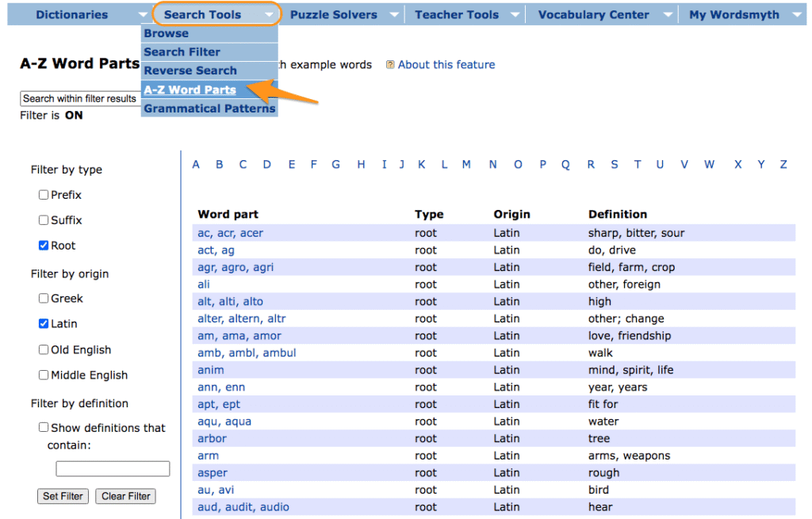
Task: Expand the Dictionaries dropdown arrow
Action: 142,14
